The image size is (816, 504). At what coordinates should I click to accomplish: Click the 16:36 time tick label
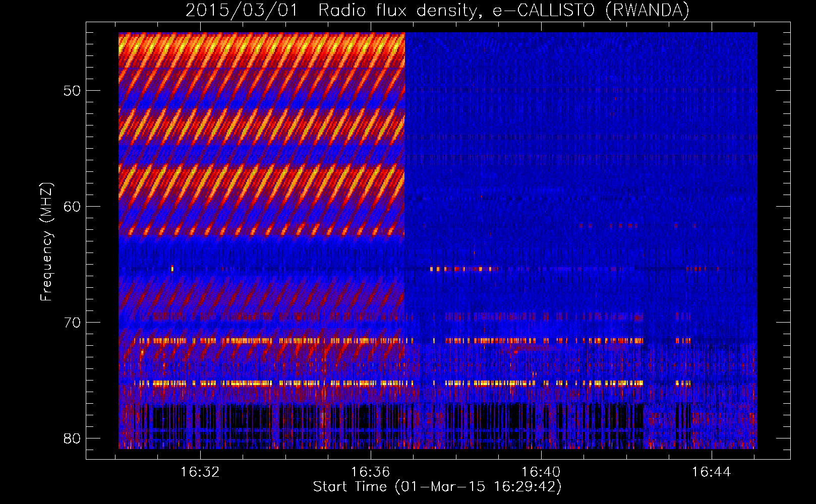point(371,472)
